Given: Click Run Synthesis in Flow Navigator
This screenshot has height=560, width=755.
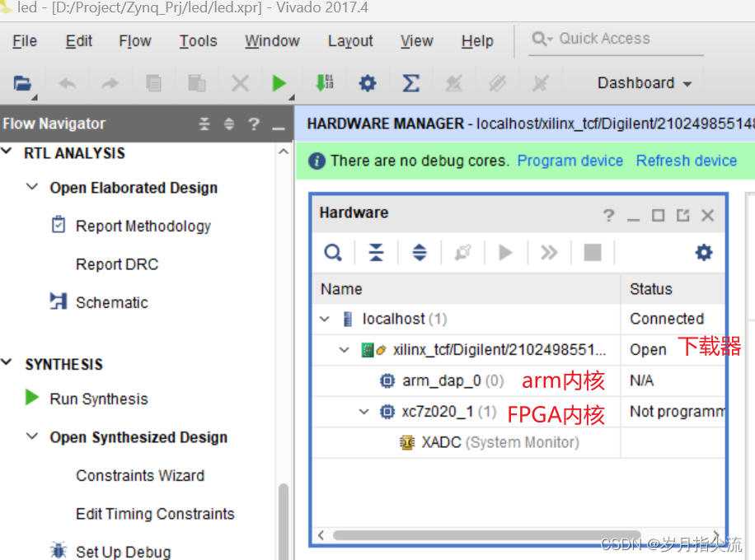Looking at the screenshot, I should (x=99, y=399).
